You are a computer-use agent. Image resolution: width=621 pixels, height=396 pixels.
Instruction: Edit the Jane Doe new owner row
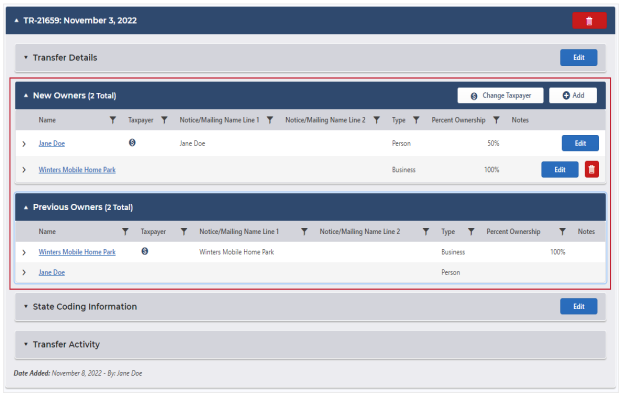(580, 143)
